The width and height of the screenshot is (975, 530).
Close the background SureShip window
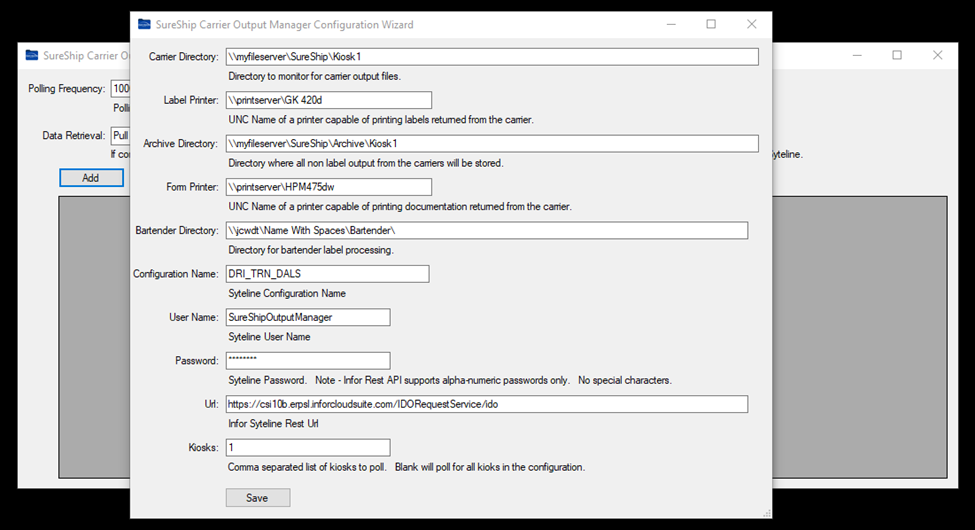click(x=937, y=56)
